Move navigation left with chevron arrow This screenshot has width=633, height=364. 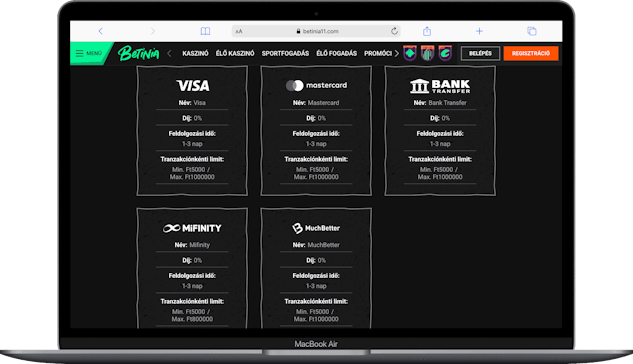(169, 53)
